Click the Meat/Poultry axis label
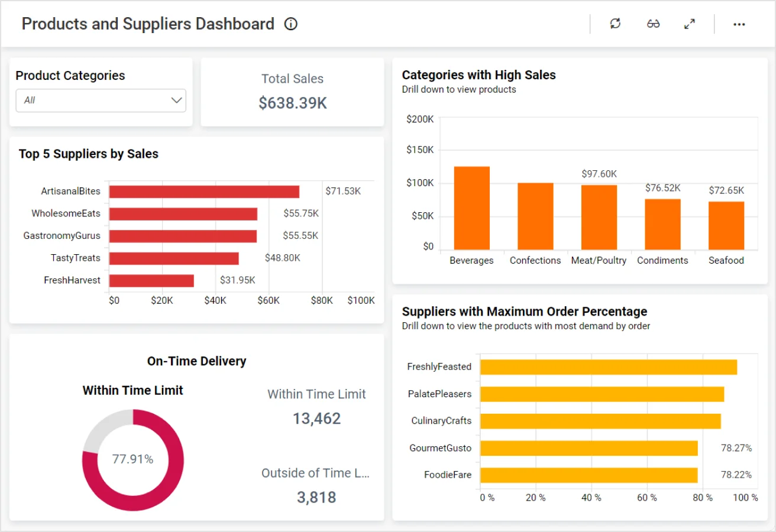 599,261
